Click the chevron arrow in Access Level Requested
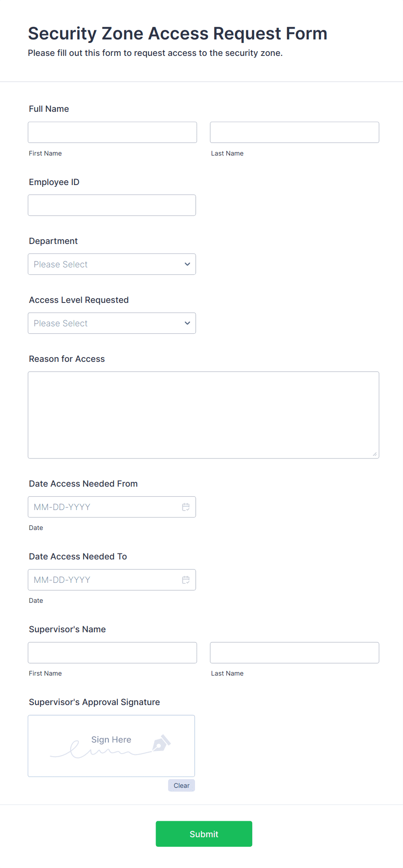This screenshot has height=868, width=403. pos(187,323)
